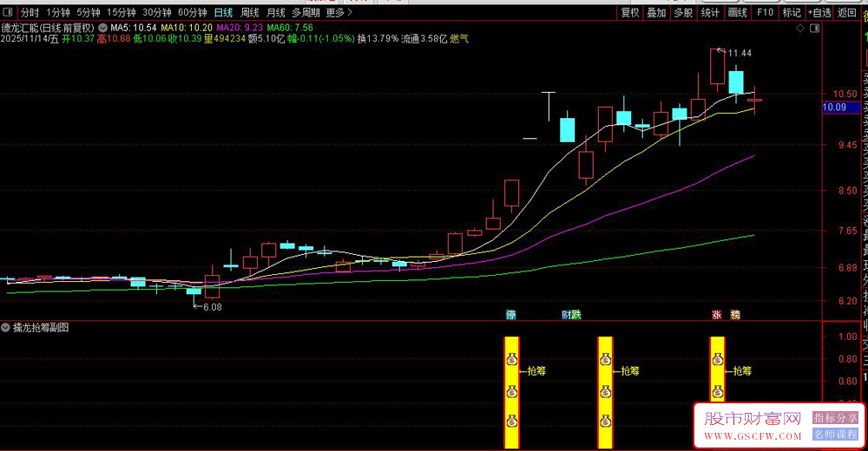868x451 pixels.
Task: Select the 5分钟 period tab
Action: tap(89, 12)
